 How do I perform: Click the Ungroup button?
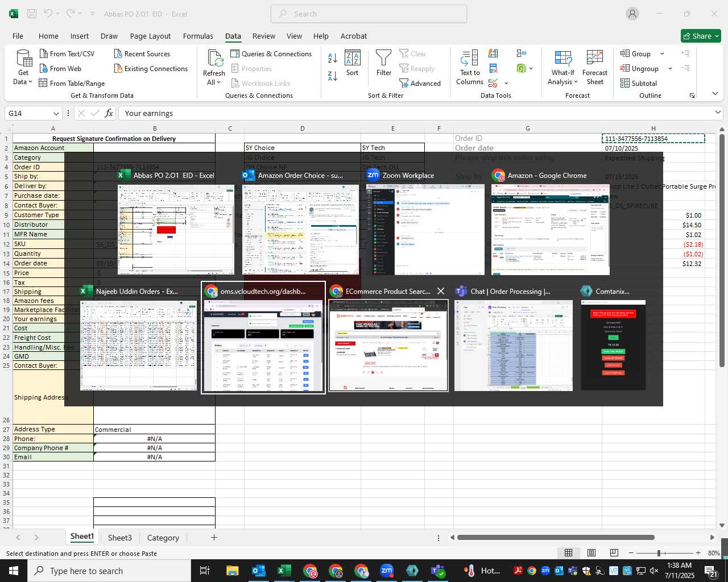[640, 68]
